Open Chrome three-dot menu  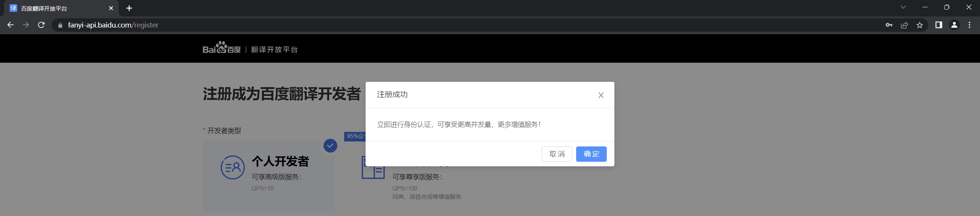tap(969, 25)
